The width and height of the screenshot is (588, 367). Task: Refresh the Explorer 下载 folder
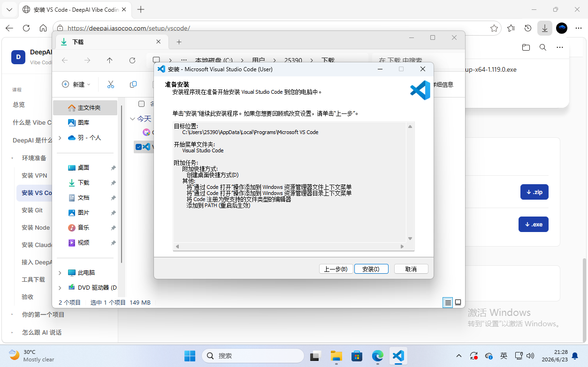tap(132, 60)
